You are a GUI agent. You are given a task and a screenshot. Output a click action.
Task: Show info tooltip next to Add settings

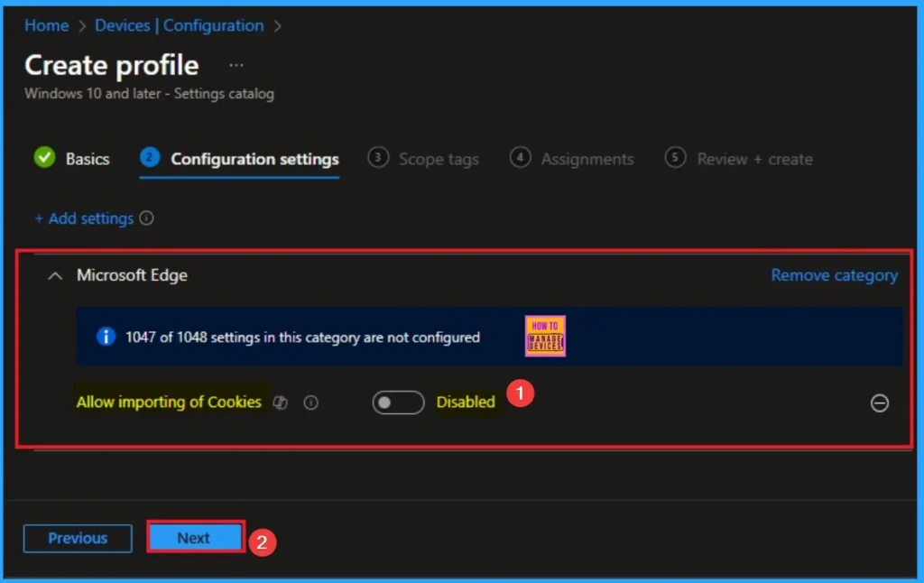147,218
